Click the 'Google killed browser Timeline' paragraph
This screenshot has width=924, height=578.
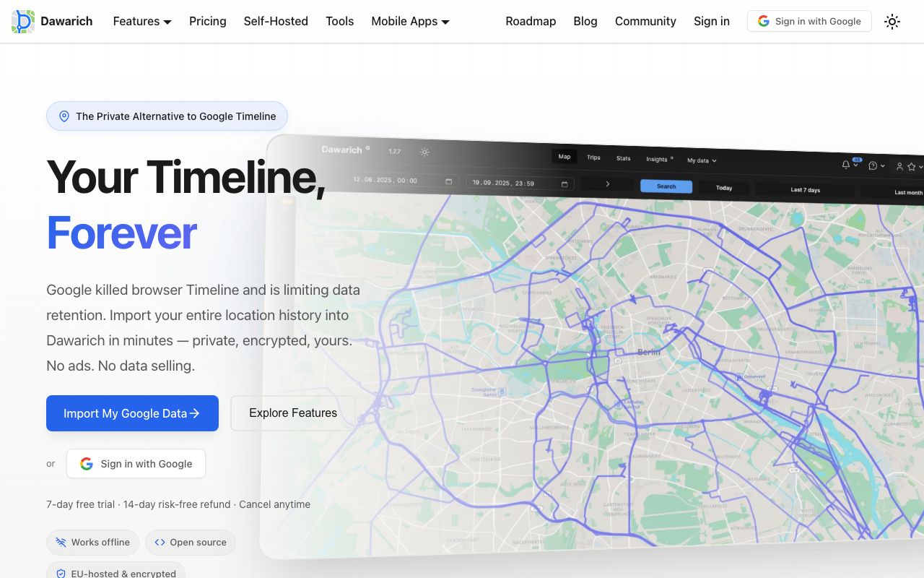tap(204, 328)
